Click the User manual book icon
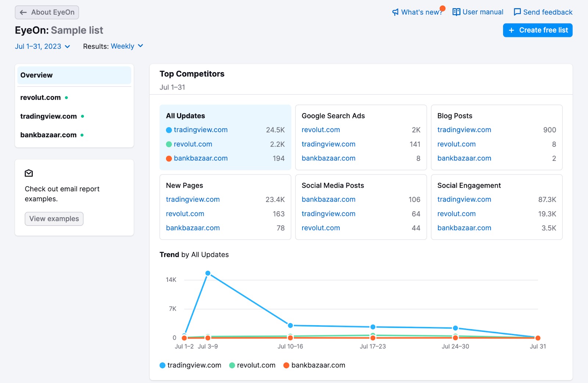The image size is (588, 383). click(456, 12)
